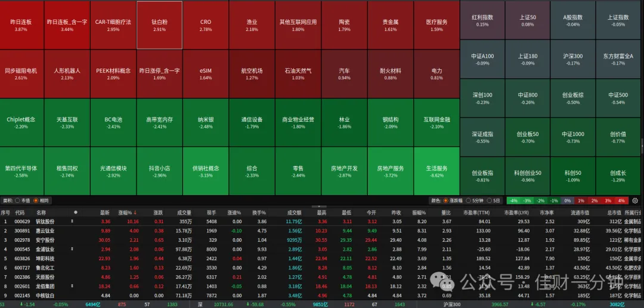
Task: Sort table by 市盈率(TTM) column header
Action: point(476,212)
